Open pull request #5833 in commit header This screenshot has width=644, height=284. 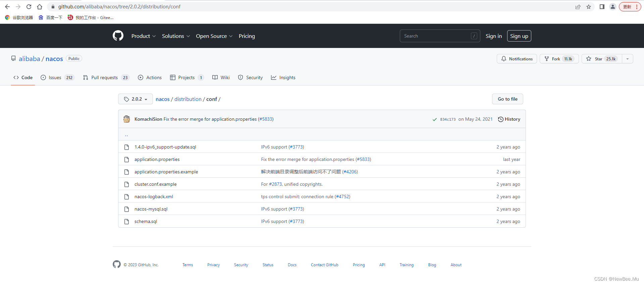(x=266, y=119)
